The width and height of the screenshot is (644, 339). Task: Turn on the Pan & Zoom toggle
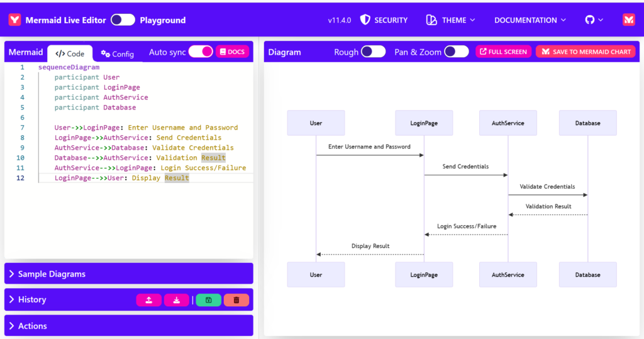tap(456, 52)
